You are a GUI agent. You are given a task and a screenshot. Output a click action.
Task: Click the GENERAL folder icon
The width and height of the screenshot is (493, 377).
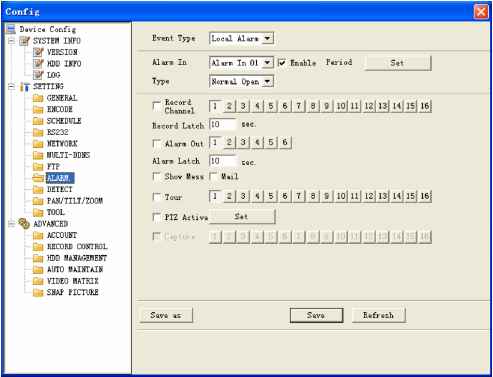(38, 98)
